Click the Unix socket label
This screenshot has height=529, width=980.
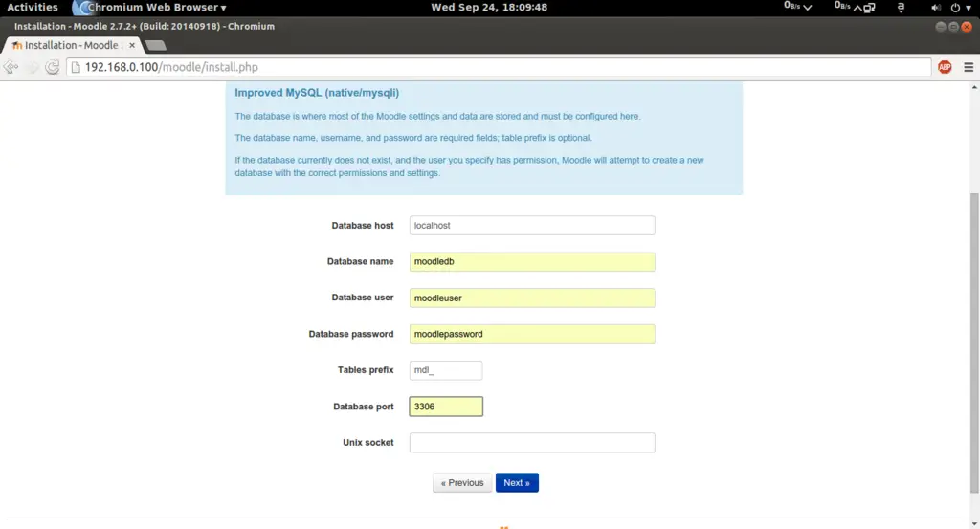[368, 443]
